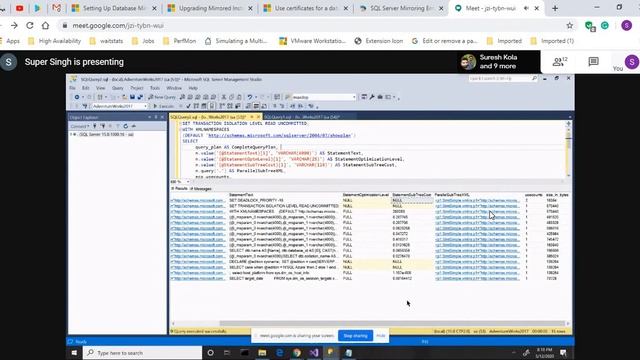Click StatementSubTreeCost column header

(x=411, y=195)
